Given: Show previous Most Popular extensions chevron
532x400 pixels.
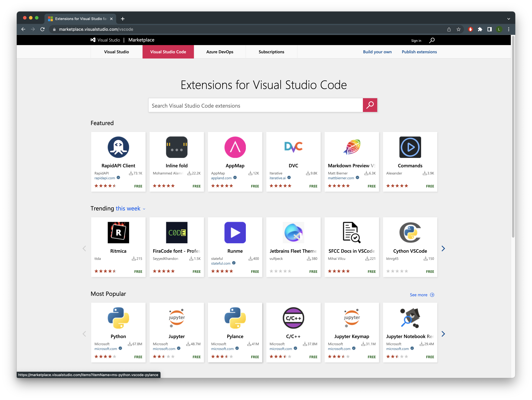Looking at the screenshot, I should [x=84, y=334].
